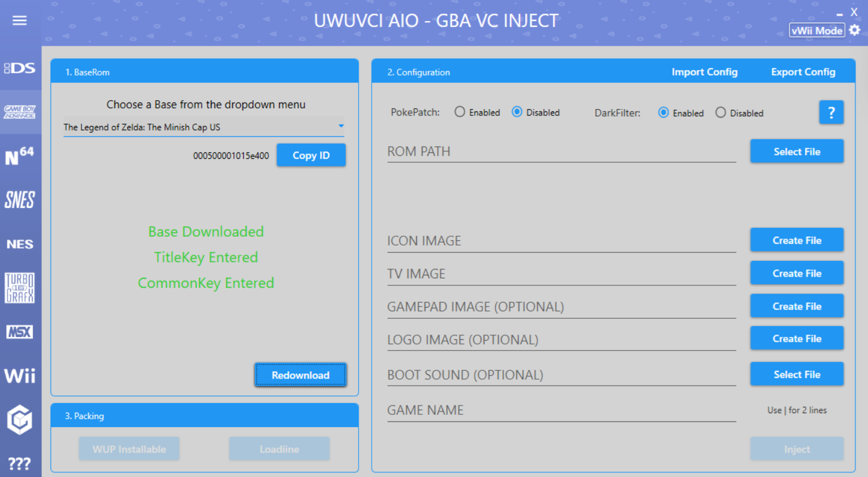Open the TurboGrafx injector
The width and height of the screenshot is (868, 477).
(20, 288)
